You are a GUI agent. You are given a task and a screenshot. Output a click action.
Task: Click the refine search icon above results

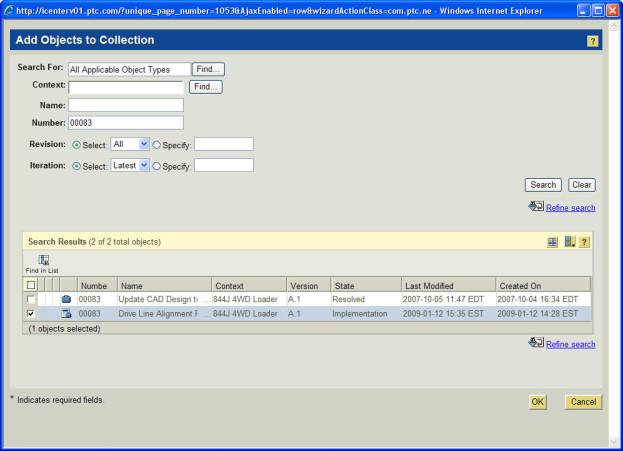click(x=536, y=207)
